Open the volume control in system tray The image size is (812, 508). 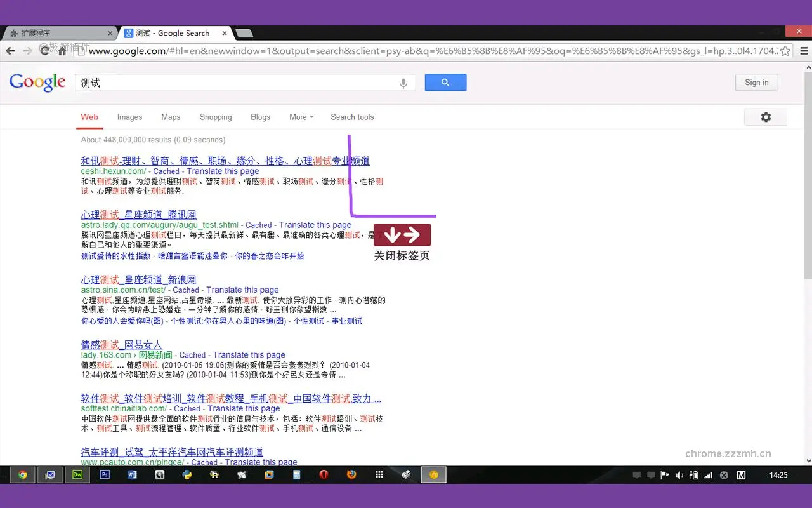[x=679, y=474]
